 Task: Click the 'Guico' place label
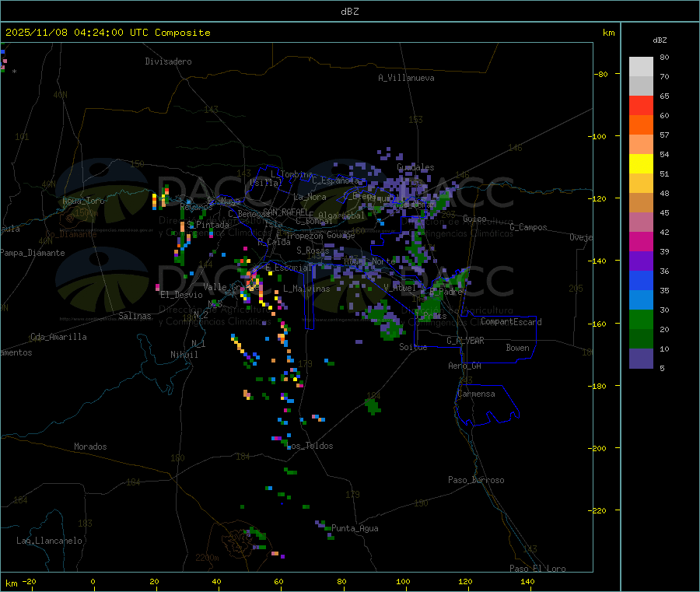tap(474, 219)
